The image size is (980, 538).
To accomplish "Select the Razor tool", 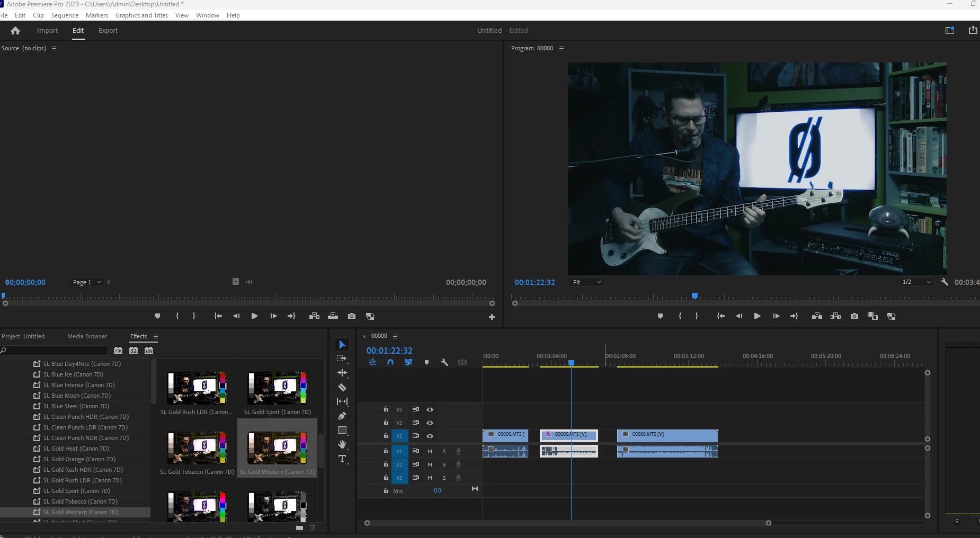I will tap(342, 387).
